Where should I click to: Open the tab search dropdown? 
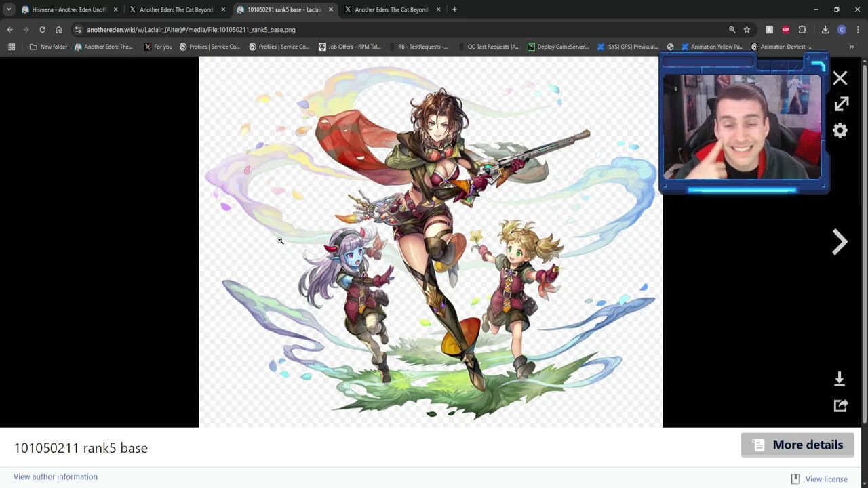pos(9,9)
